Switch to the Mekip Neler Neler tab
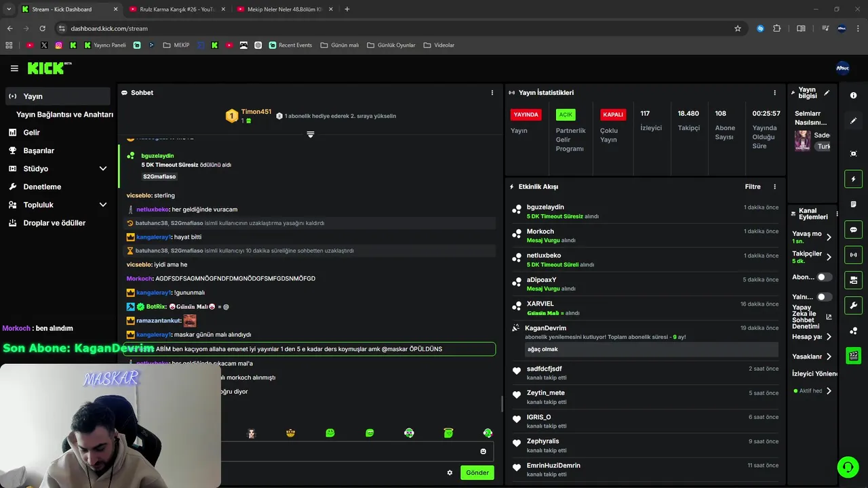Screen dimensions: 868x488 pos(283,9)
